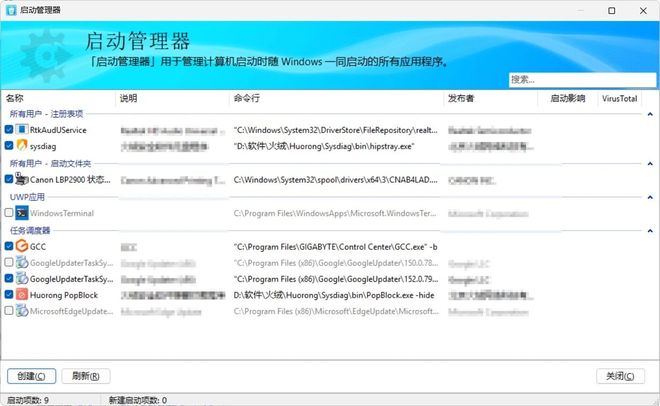Image resolution: width=660 pixels, height=406 pixels.
Task: Click the PopBlock.exe -hide command line
Action: coord(334,295)
